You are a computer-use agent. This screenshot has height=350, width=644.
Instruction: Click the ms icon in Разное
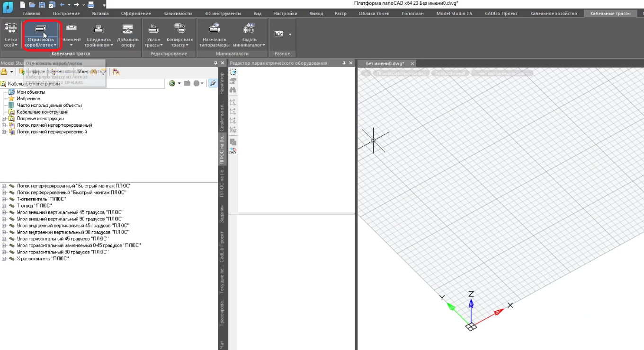(278, 34)
